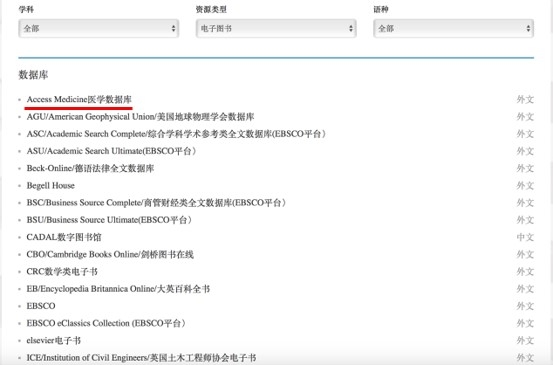Click the 语种 filter label
This screenshot has height=365, width=553.
pos(381,10)
